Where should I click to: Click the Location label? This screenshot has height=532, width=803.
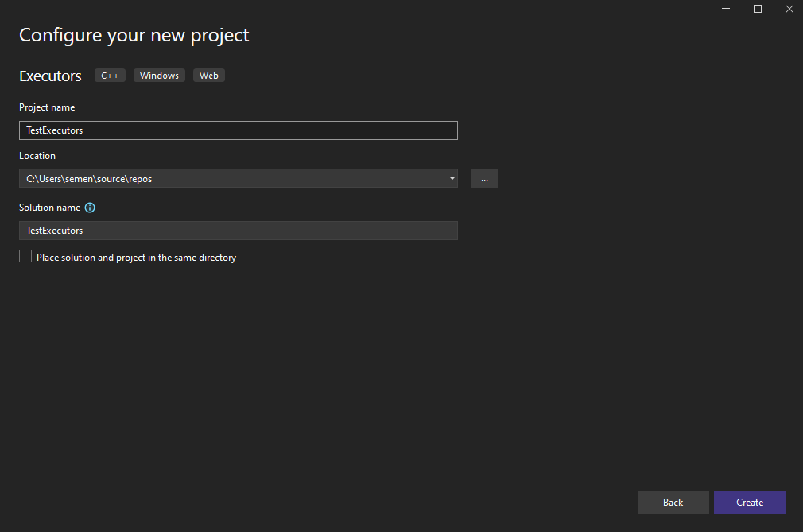pos(37,156)
